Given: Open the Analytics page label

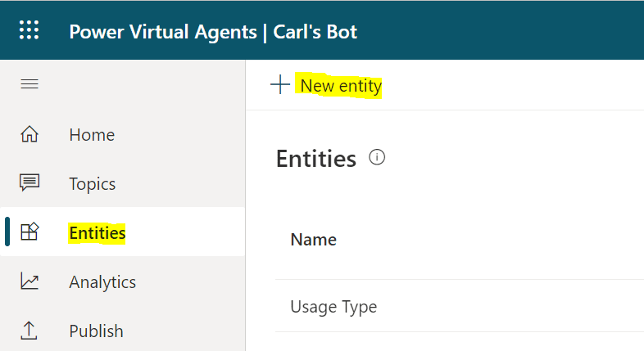Looking at the screenshot, I should pos(102,282).
